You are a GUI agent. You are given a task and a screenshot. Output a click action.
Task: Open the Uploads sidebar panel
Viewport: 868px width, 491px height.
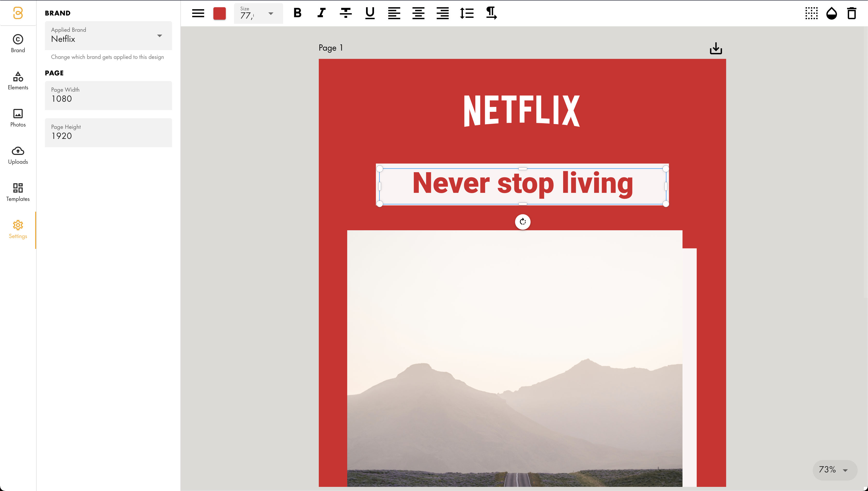18,155
